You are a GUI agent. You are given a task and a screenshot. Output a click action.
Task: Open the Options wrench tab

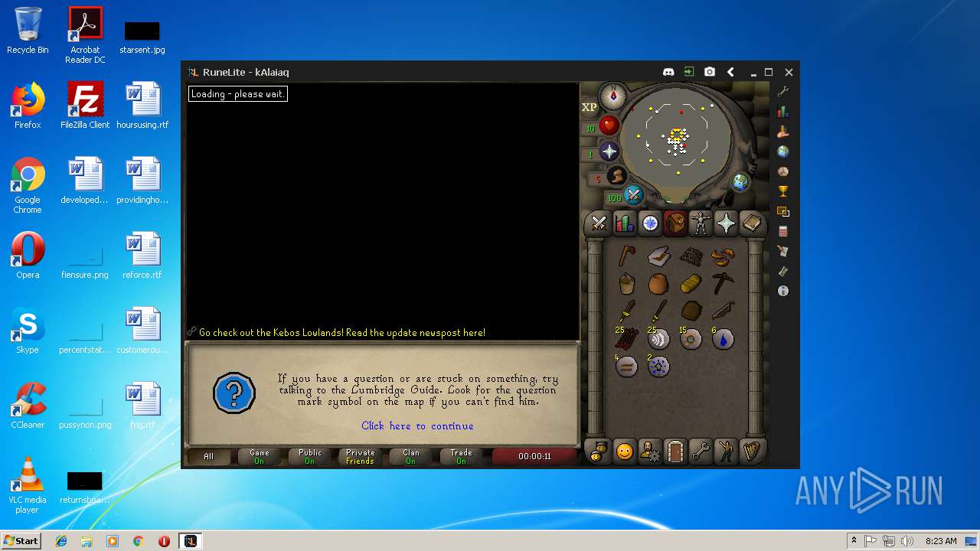click(x=701, y=452)
